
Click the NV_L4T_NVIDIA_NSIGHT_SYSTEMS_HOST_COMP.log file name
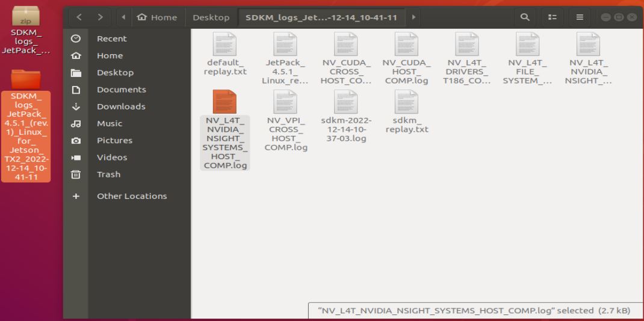[225, 143]
